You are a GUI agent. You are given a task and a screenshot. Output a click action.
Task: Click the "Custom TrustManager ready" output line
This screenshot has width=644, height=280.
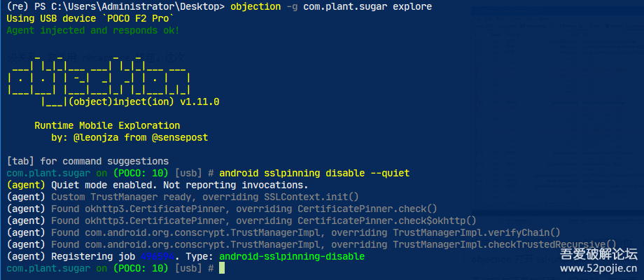click(x=182, y=197)
